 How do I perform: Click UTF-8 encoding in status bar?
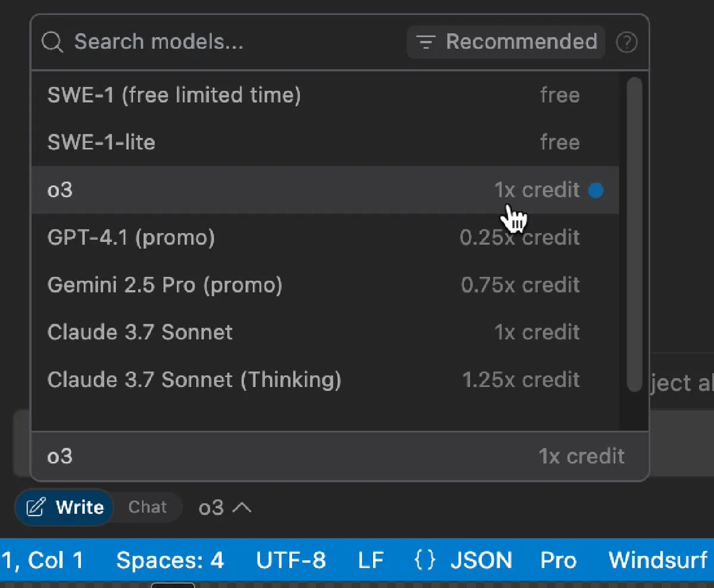pos(291,560)
